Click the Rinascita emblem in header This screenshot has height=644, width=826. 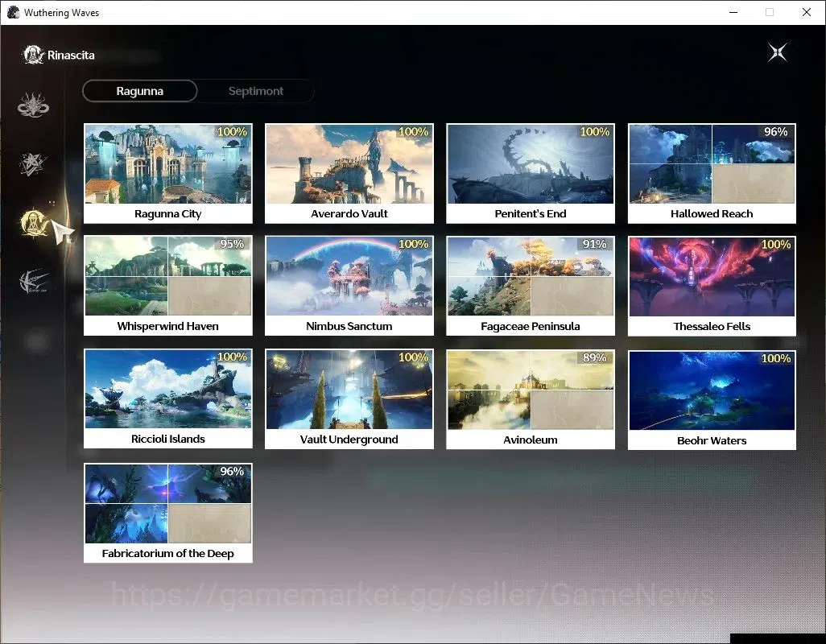click(x=33, y=55)
